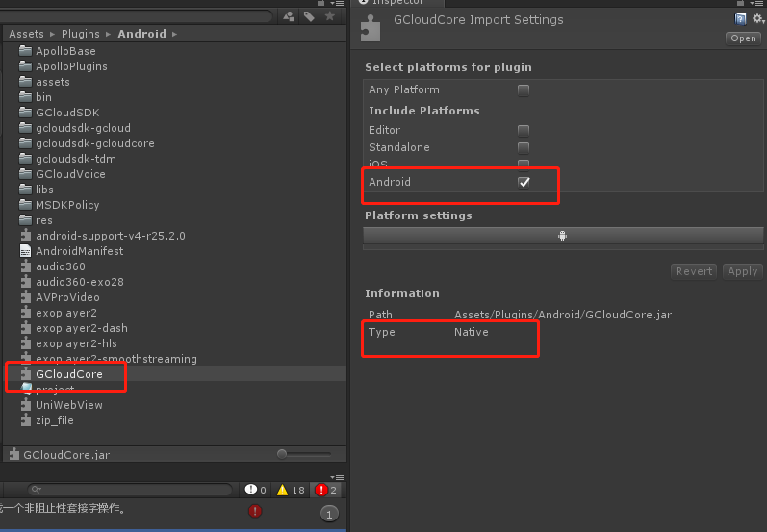Click the MSDKPolicy folder icon
The width and height of the screenshot is (767, 532).
[25, 205]
